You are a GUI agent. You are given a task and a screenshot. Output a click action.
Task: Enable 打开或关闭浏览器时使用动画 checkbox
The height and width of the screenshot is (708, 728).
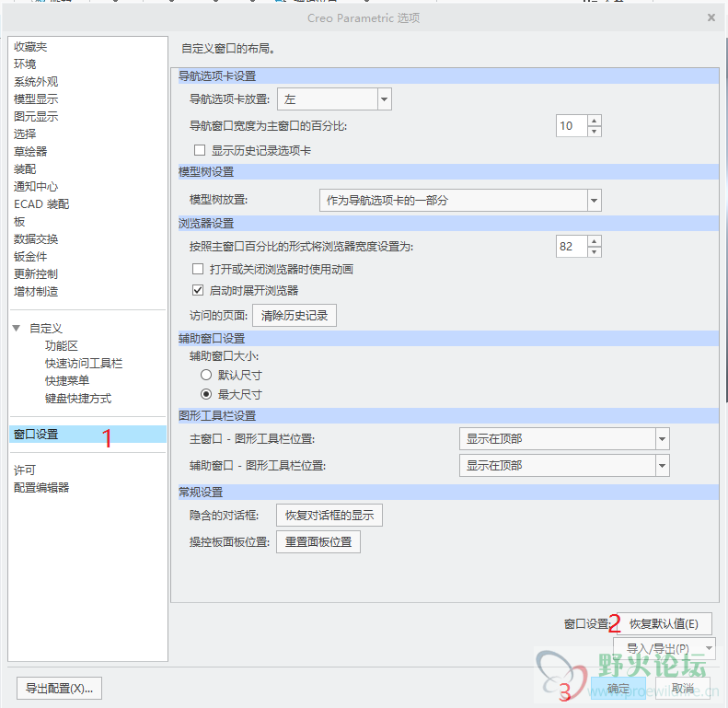click(x=198, y=269)
